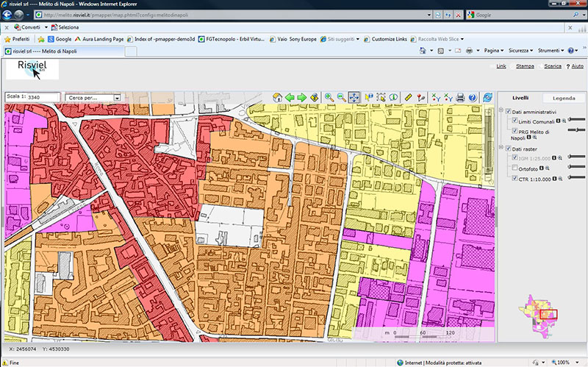Select the zoom in magnifier tool
Screen dimensions: 588x367
point(329,97)
